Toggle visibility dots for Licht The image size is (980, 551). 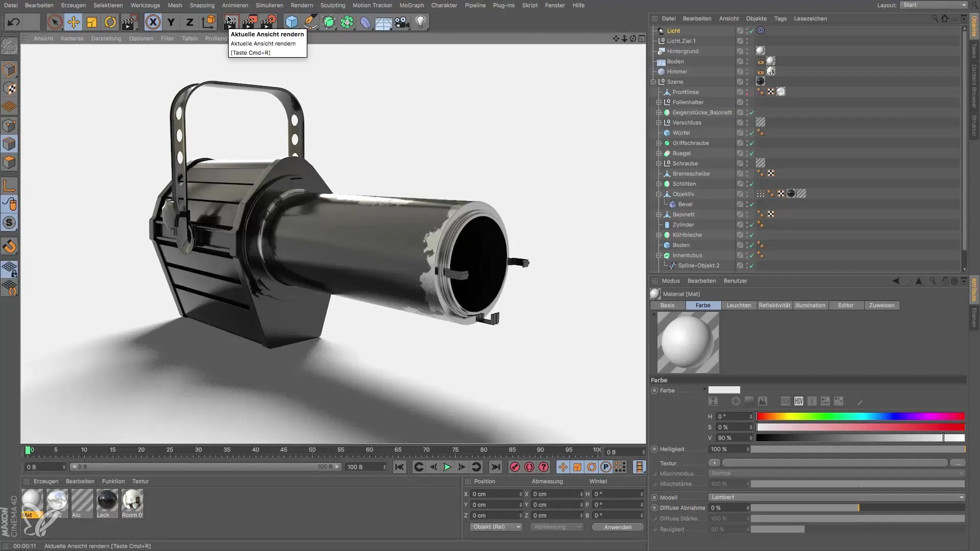(747, 31)
